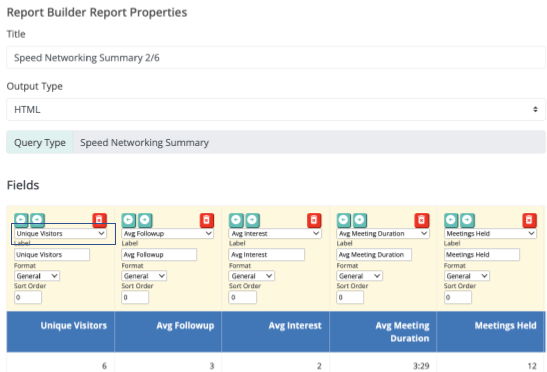Viewport: 547px width, 372px height.
Task: Delete the Avg Interest field column
Action: (x=314, y=220)
